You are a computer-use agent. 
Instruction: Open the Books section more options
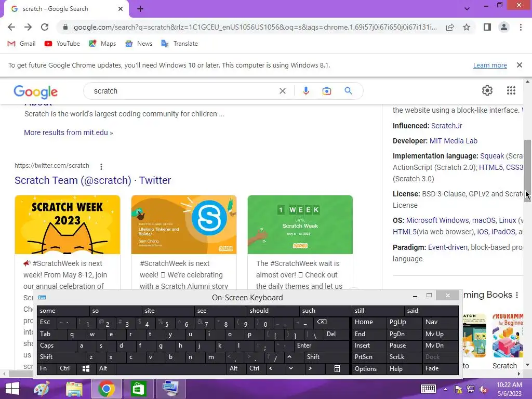517,295
